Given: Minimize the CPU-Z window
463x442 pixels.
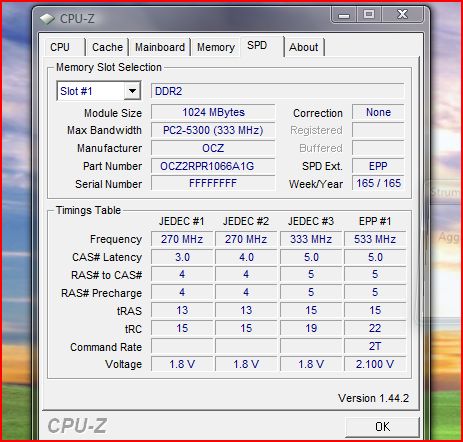Looking at the screenshot, I should [344, 15].
